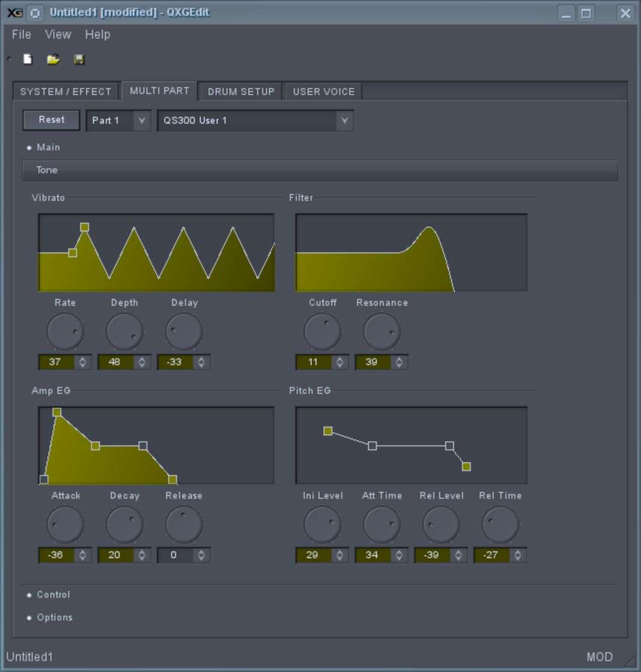
Task: Click the Vibrato Rate knob
Action: [65, 331]
